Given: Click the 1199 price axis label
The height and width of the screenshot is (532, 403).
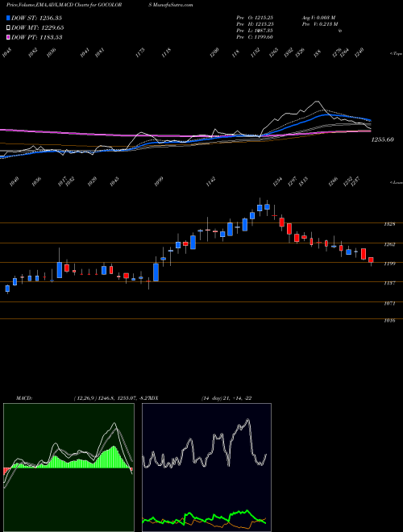Looking at the screenshot, I should [x=389, y=264].
